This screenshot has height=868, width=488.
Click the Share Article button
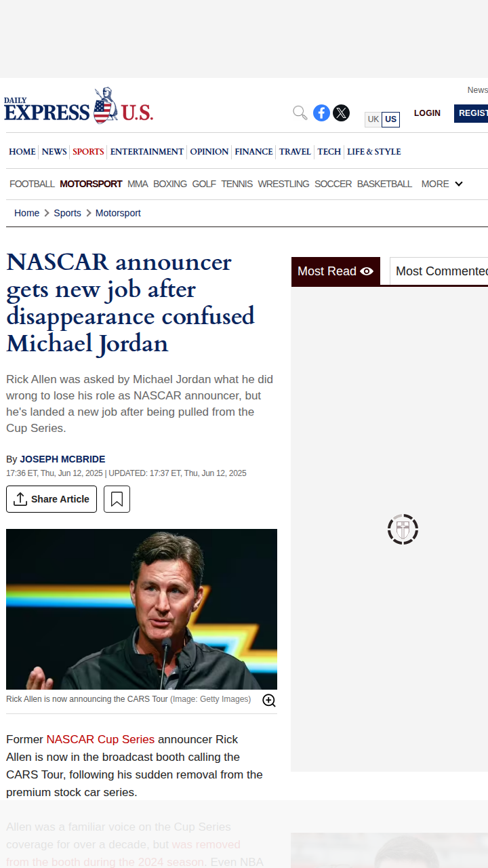pos(52,499)
